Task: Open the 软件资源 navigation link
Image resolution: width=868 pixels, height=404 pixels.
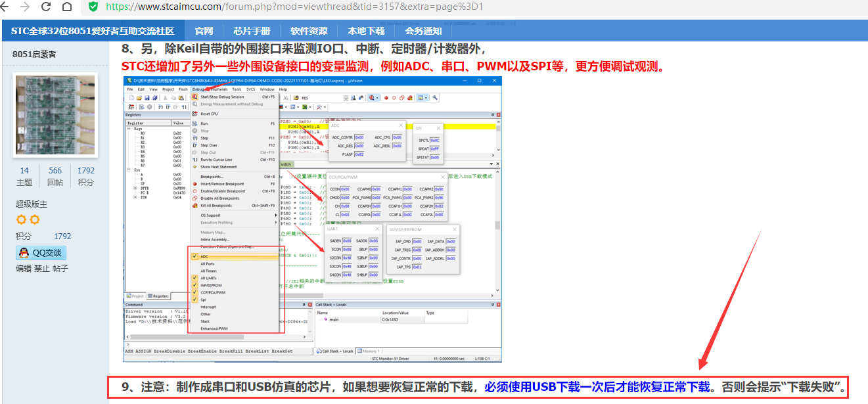Action: (x=309, y=31)
